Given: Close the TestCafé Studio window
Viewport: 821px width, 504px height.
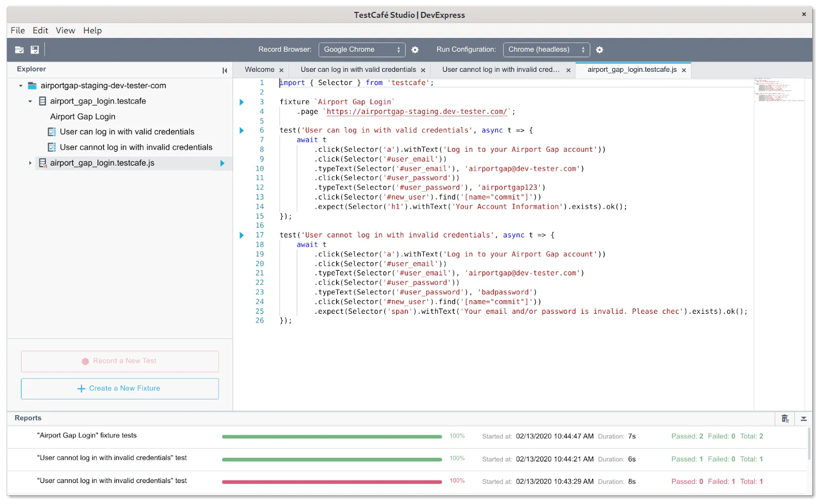Looking at the screenshot, I should pos(804,14).
